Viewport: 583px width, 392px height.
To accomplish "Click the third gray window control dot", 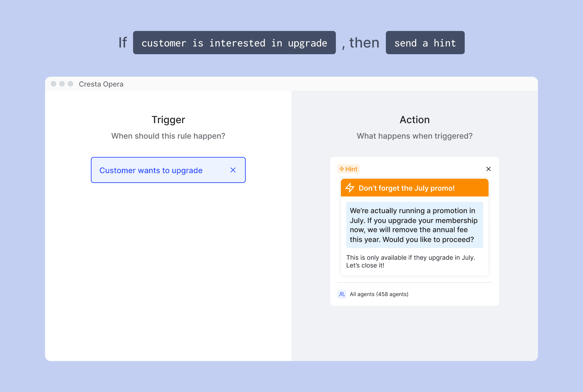I will tap(71, 84).
